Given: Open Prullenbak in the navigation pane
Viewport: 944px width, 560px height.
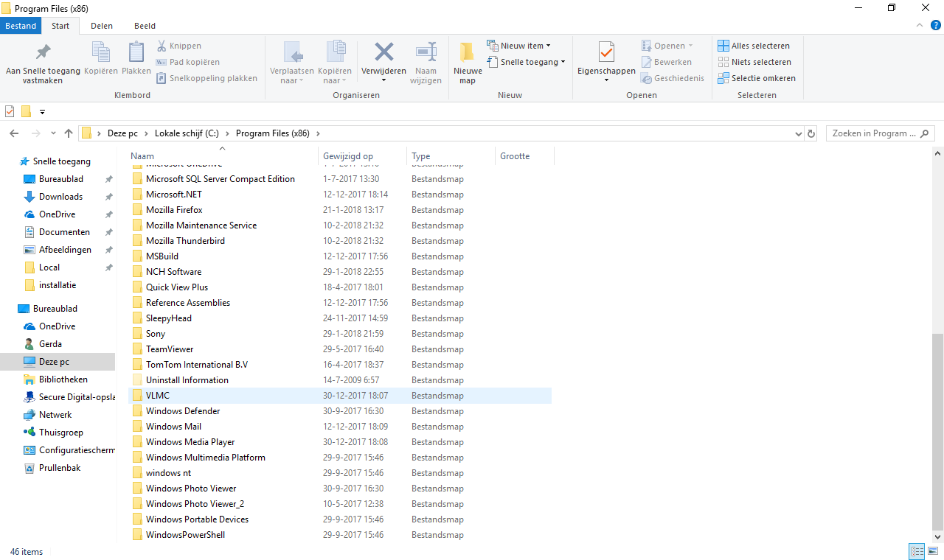Looking at the screenshot, I should pyautogui.click(x=60, y=468).
